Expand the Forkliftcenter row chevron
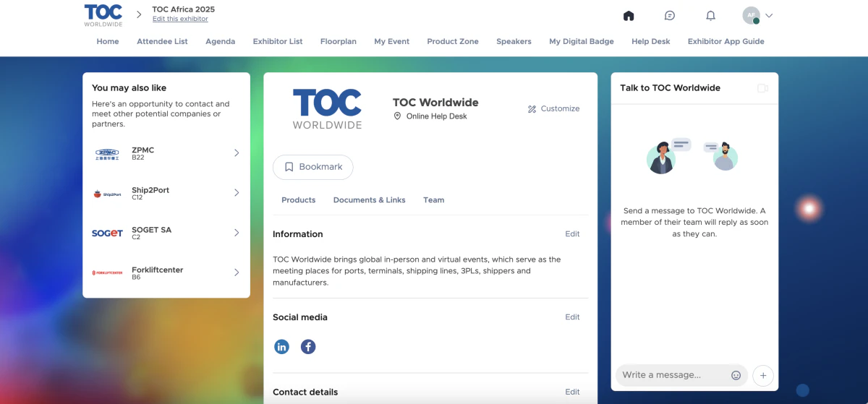The height and width of the screenshot is (404, 868). 237,272
